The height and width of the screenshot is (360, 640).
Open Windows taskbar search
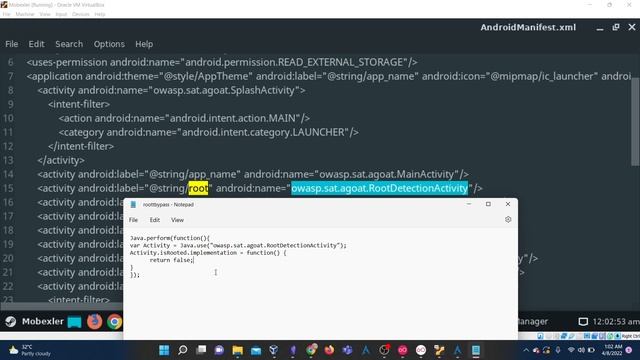pyautogui.click(x=183, y=350)
